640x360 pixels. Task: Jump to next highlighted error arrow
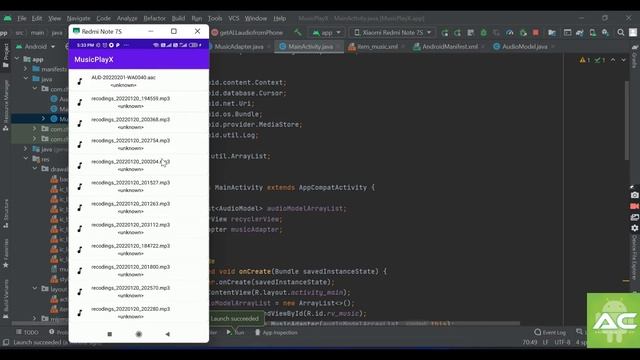(x=623, y=60)
